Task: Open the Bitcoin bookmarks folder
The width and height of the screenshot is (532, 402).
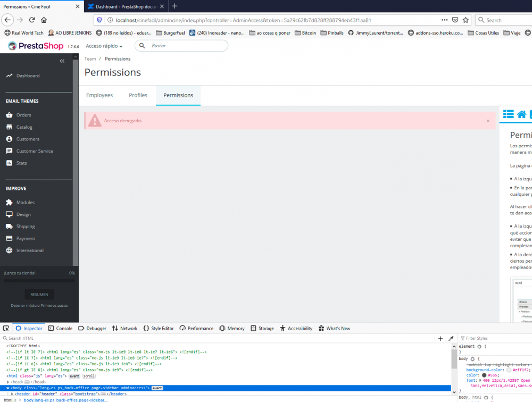Action: point(305,33)
